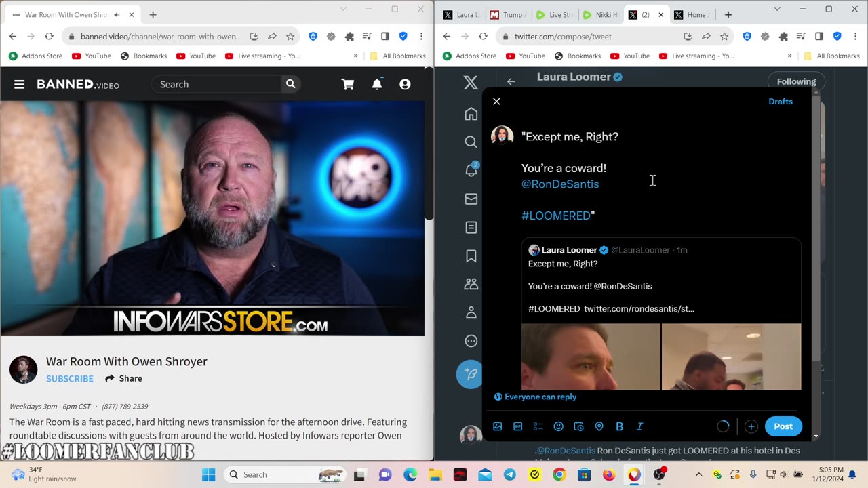Click the War Room video player
This screenshot has height=488, width=868.
212,218
